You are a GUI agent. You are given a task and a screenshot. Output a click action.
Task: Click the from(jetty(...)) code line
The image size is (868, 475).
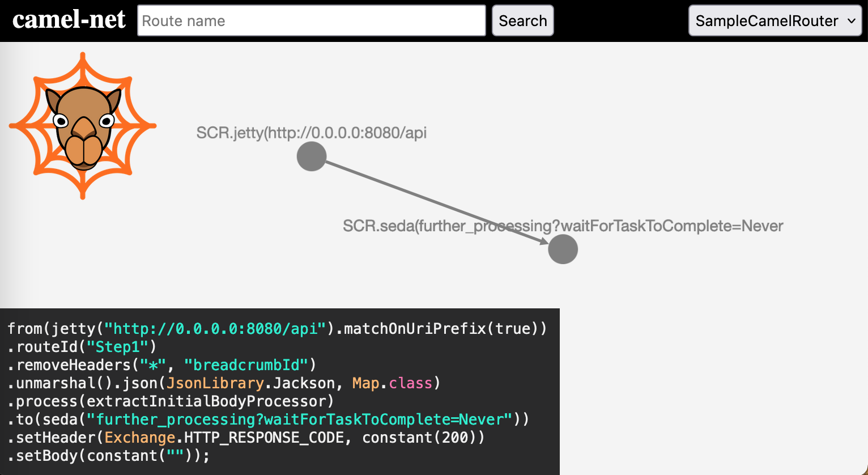pyautogui.click(x=277, y=329)
